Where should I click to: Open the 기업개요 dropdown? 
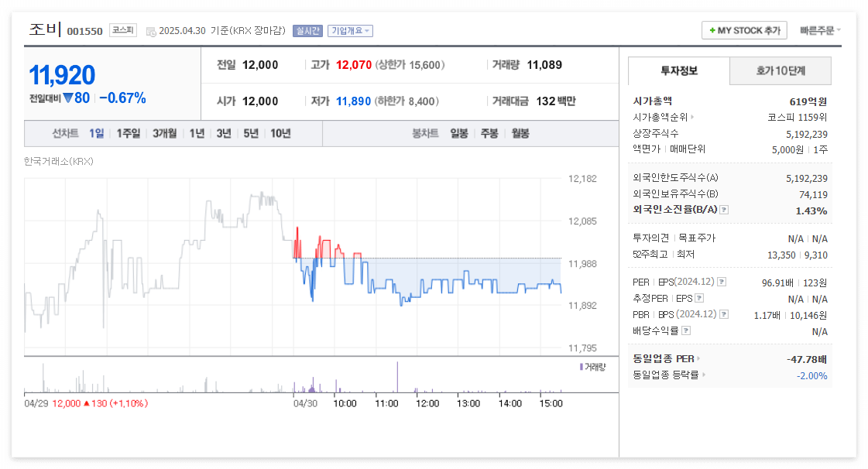(x=350, y=29)
